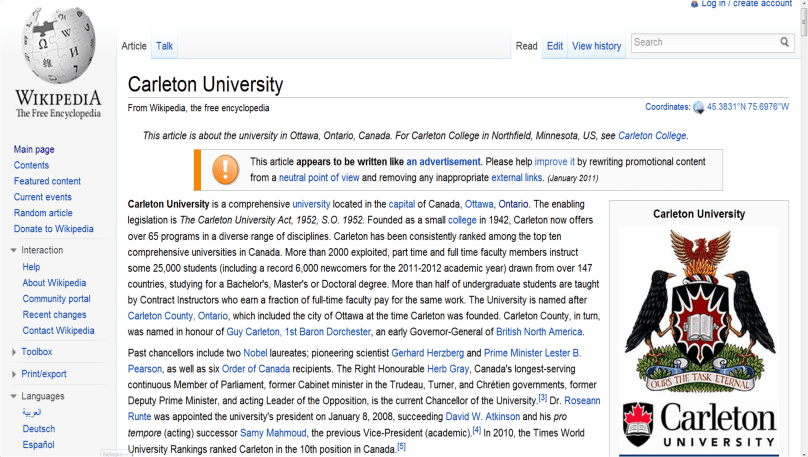The width and height of the screenshot is (808, 457).
Task: Open the Edit tab
Action: click(x=554, y=46)
